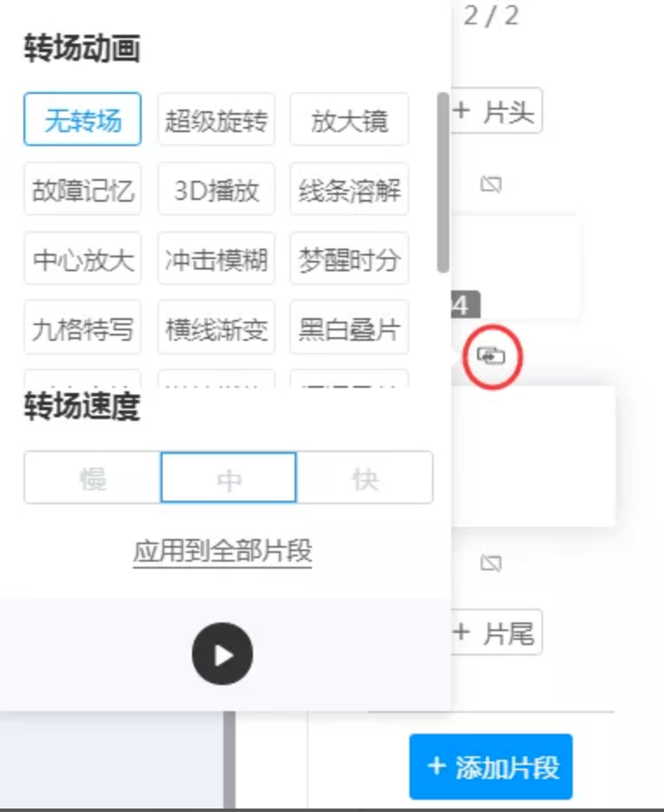Select 黑白叠片 transition
Viewport: 664px width, 812px height.
point(349,327)
